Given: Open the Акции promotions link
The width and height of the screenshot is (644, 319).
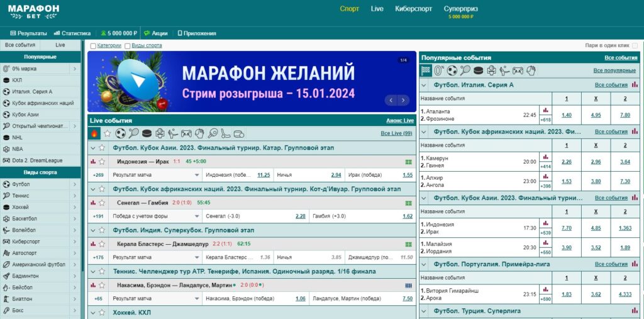Looking at the screenshot, I should click(156, 33).
